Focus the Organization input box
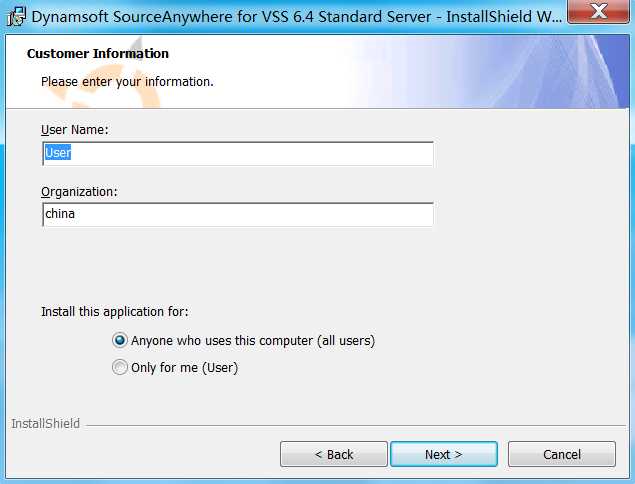The height and width of the screenshot is (484, 635). [x=238, y=214]
